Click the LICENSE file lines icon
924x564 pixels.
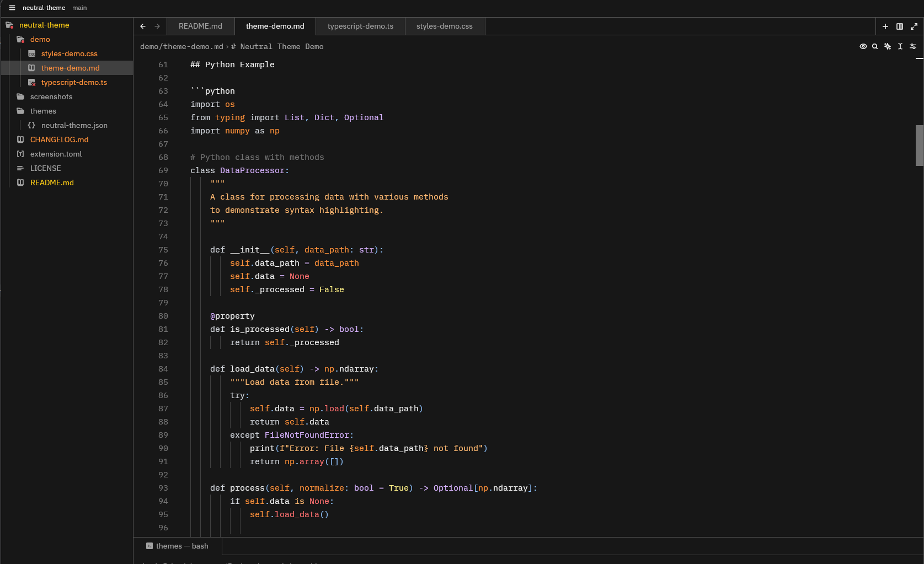(20, 168)
